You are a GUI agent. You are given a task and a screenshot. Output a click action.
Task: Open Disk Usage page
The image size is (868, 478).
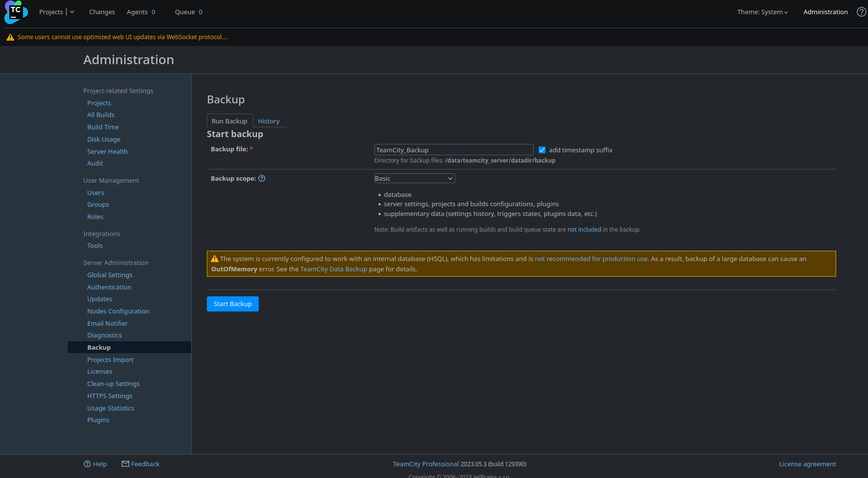click(103, 139)
